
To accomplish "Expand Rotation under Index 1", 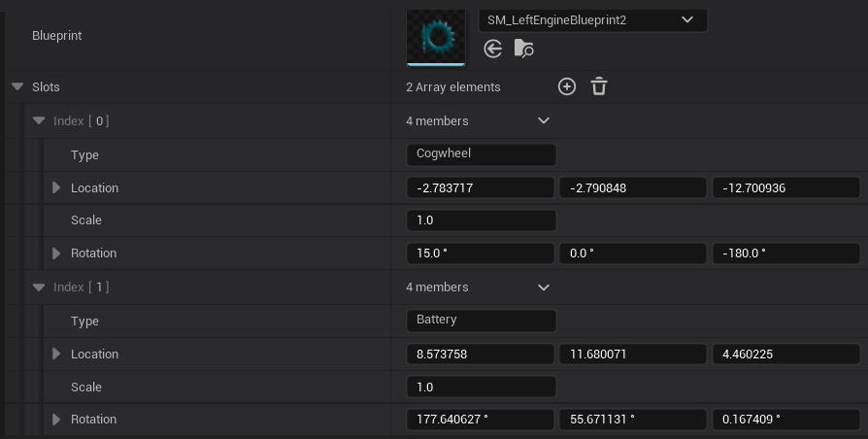I will 57,420.
